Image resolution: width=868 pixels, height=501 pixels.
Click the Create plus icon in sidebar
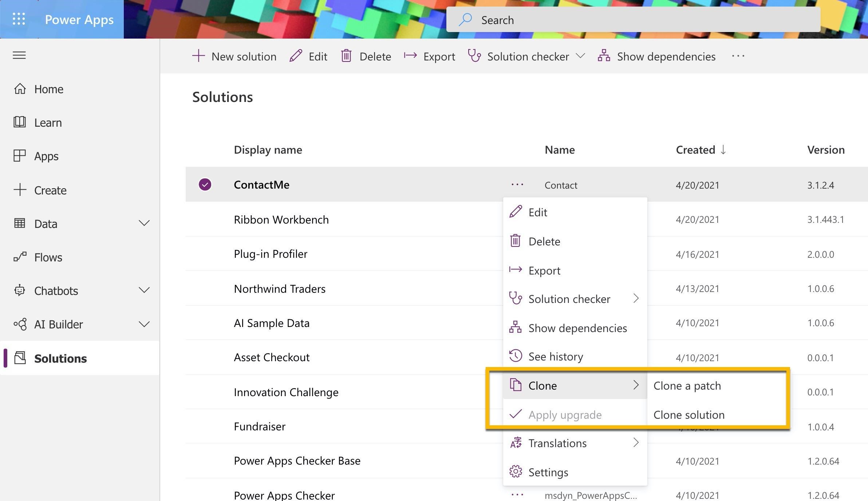pyautogui.click(x=20, y=190)
